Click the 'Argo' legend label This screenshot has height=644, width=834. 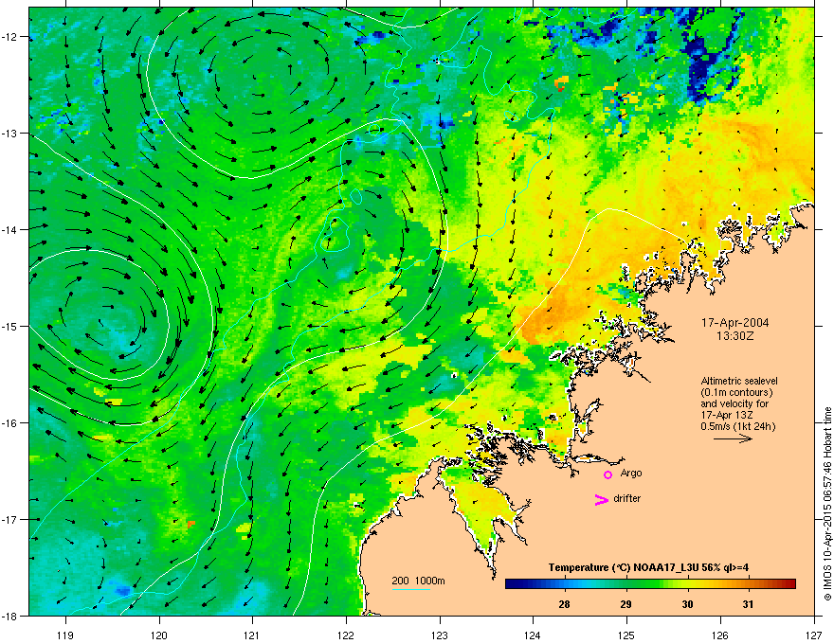tap(631, 473)
